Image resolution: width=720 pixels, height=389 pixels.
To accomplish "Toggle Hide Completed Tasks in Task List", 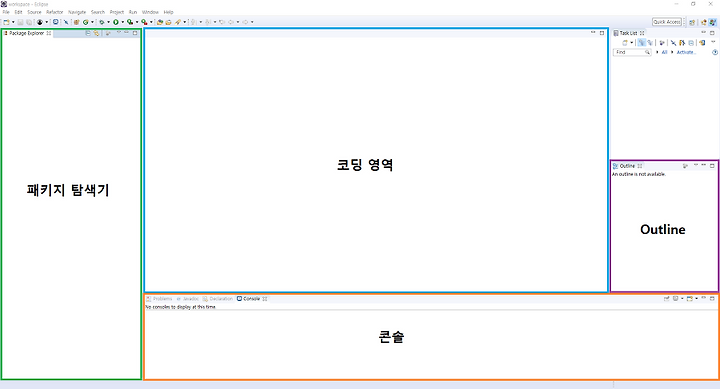I will coord(674,43).
